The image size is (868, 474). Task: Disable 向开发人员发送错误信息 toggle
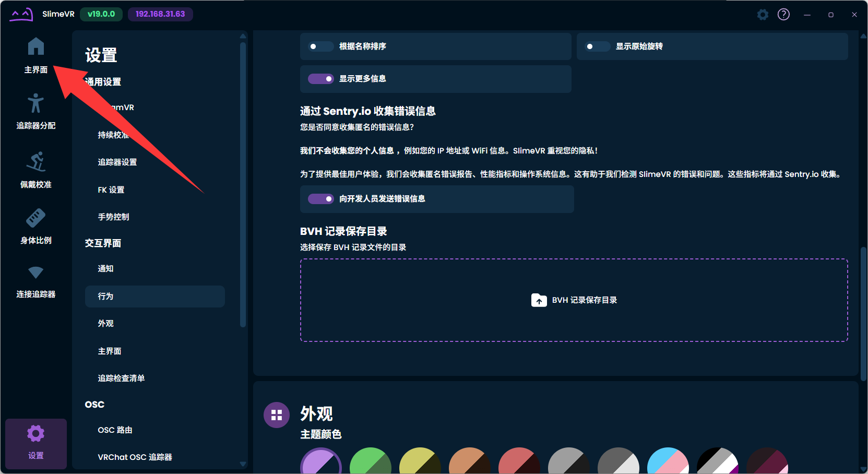(320, 199)
